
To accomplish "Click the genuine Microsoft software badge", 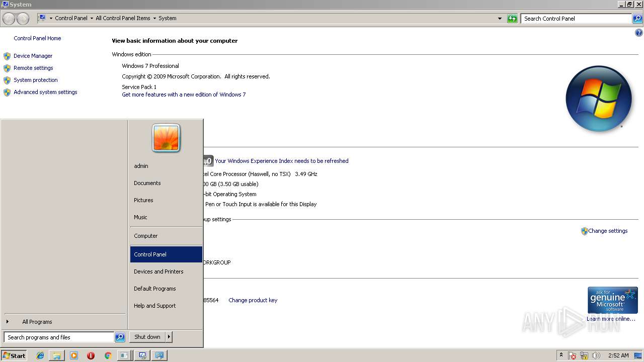I will (613, 300).
